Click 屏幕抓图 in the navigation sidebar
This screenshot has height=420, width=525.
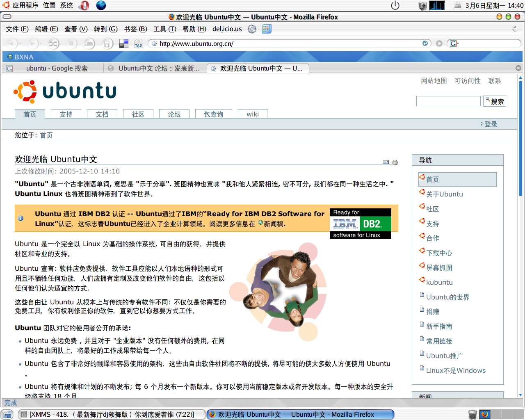coord(439,268)
